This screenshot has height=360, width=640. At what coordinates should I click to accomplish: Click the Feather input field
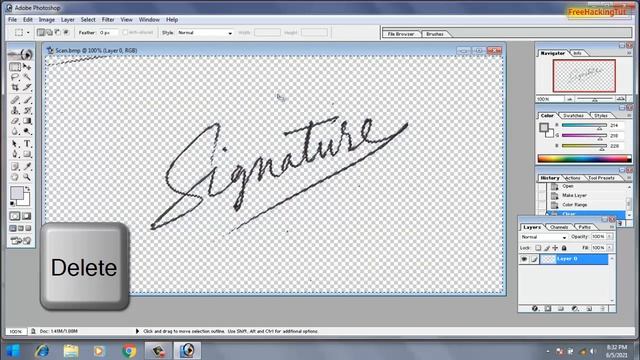click(x=108, y=33)
